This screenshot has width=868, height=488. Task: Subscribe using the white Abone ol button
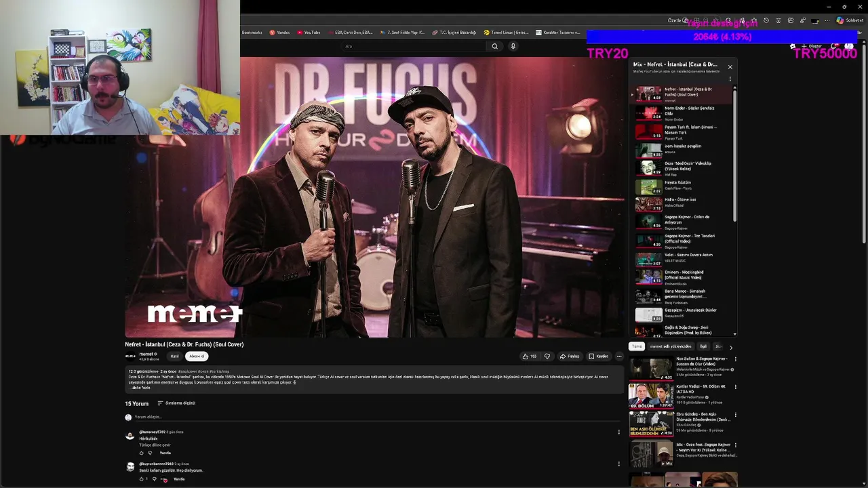coord(197,356)
